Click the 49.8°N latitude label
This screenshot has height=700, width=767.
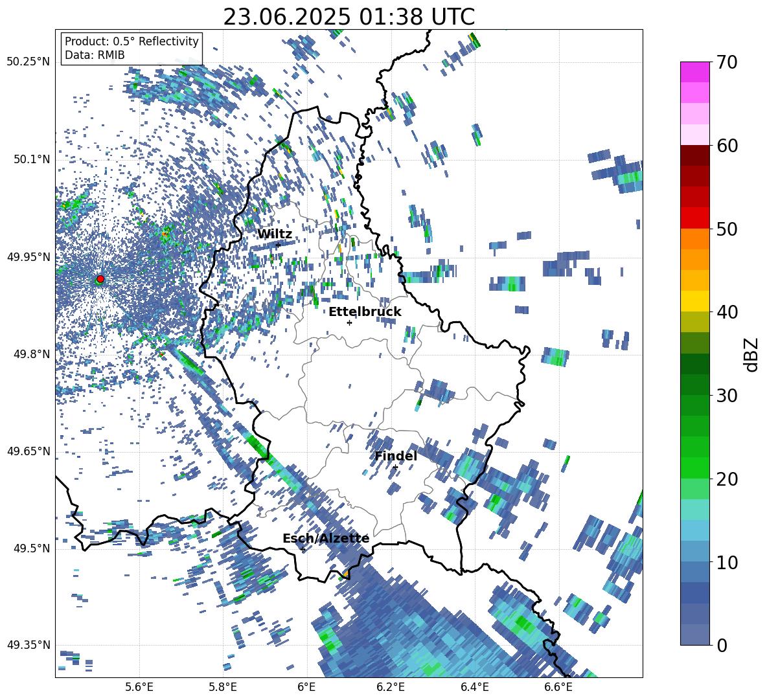31,354
